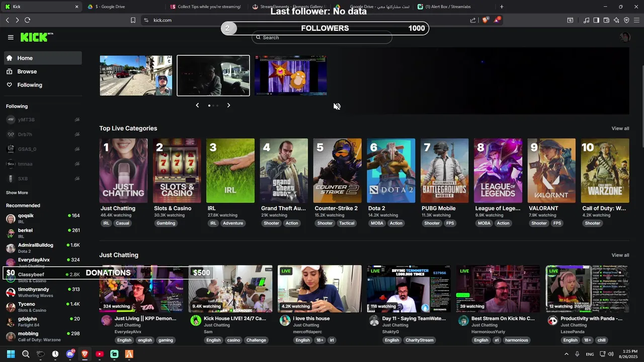View site information icon beside kick.com

coord(146,20)
